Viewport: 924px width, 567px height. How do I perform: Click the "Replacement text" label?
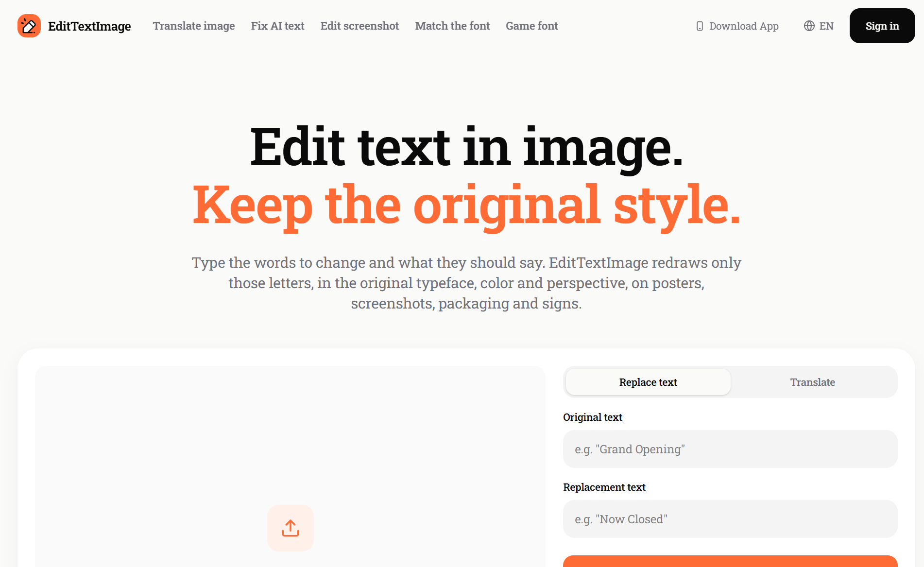604,487
